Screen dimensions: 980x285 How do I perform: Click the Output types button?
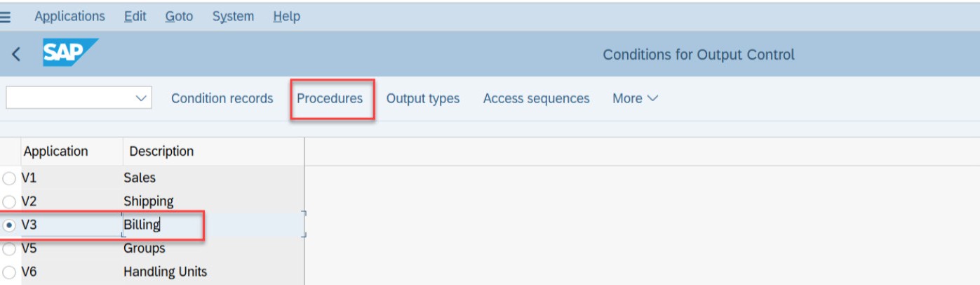(423, 99)
